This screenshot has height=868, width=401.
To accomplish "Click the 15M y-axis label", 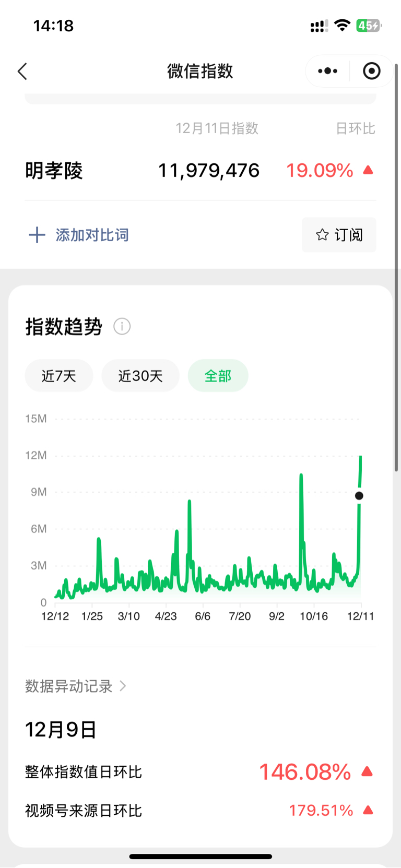I will point(36,419).
